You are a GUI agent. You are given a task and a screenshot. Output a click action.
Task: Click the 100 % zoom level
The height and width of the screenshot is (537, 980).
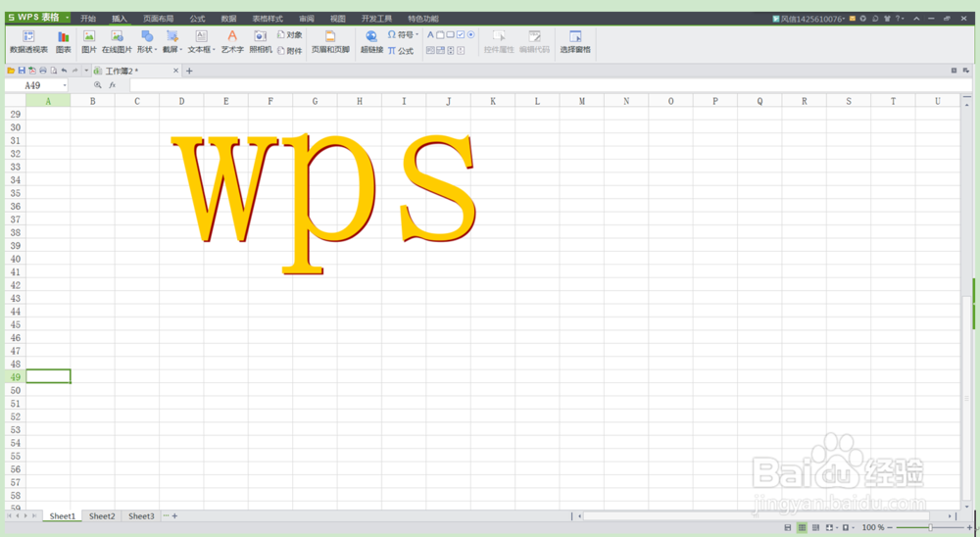point(872,527)
